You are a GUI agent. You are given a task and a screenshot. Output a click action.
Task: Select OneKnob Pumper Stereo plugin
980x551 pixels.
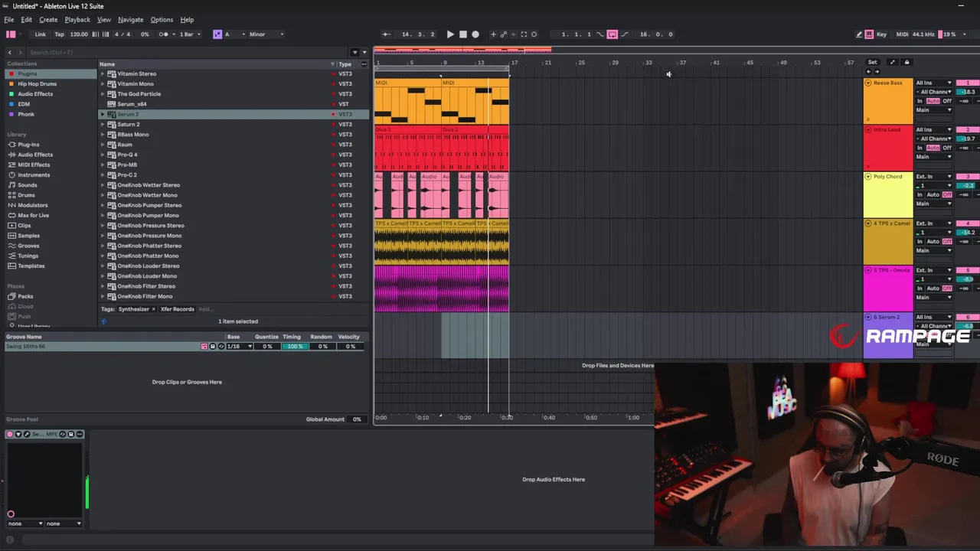(x=234, y=205)
